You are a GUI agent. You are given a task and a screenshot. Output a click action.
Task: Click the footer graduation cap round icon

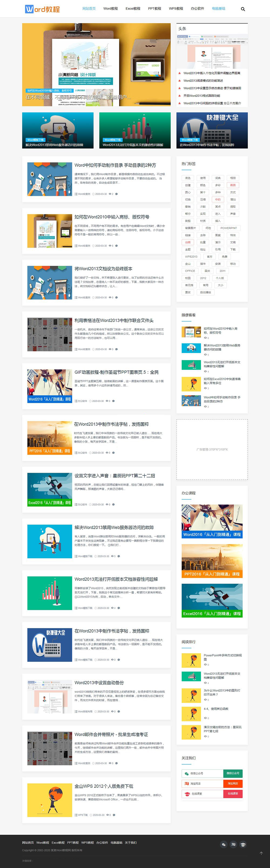[x=243, y=844]
